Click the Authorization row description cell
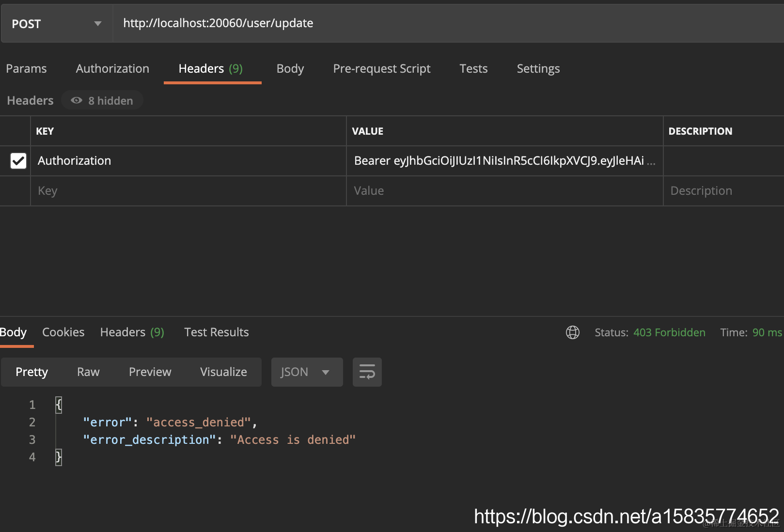Viewport: 784px width, 532px height. tap(723, 161)
